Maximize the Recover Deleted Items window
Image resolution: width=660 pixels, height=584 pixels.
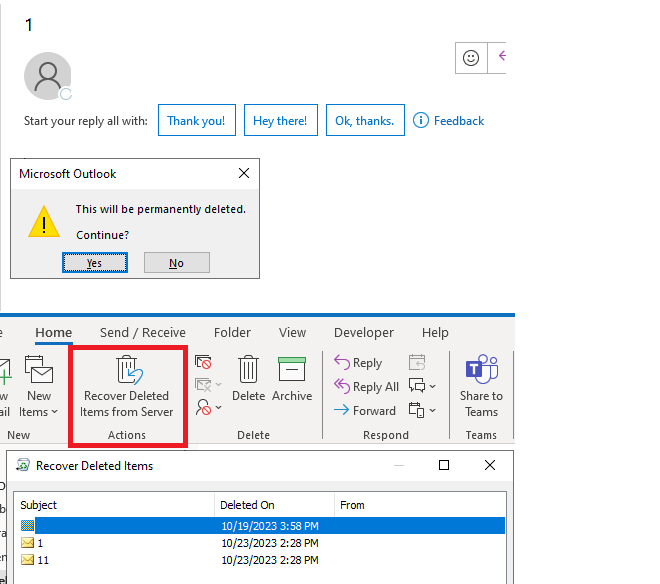[x=444, y=465]
